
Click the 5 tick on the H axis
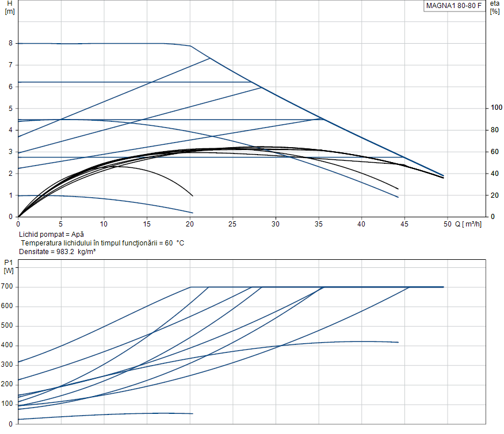(10, 108)
